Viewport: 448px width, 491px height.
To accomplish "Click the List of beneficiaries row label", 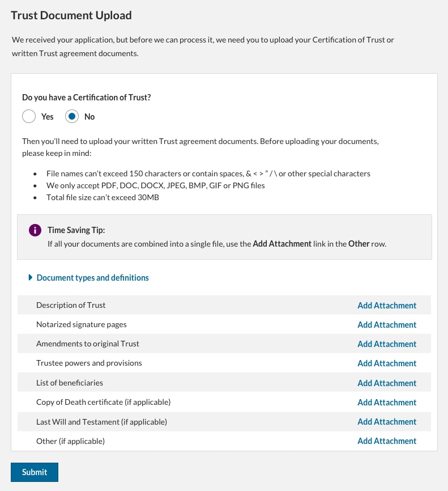I will coord(70,383).
